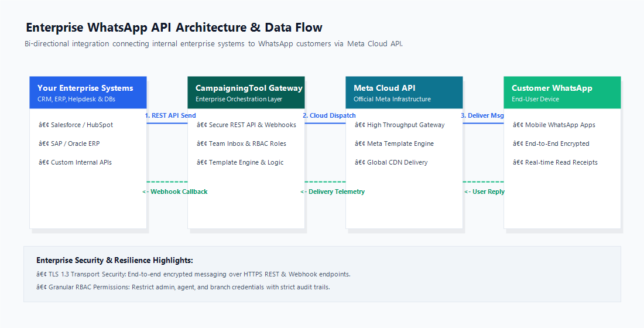Click the subtitle beginning "Bi-directional integration connecting"
Image resolution: width=644 pixels, height=328 pixels.
[214, 43]
